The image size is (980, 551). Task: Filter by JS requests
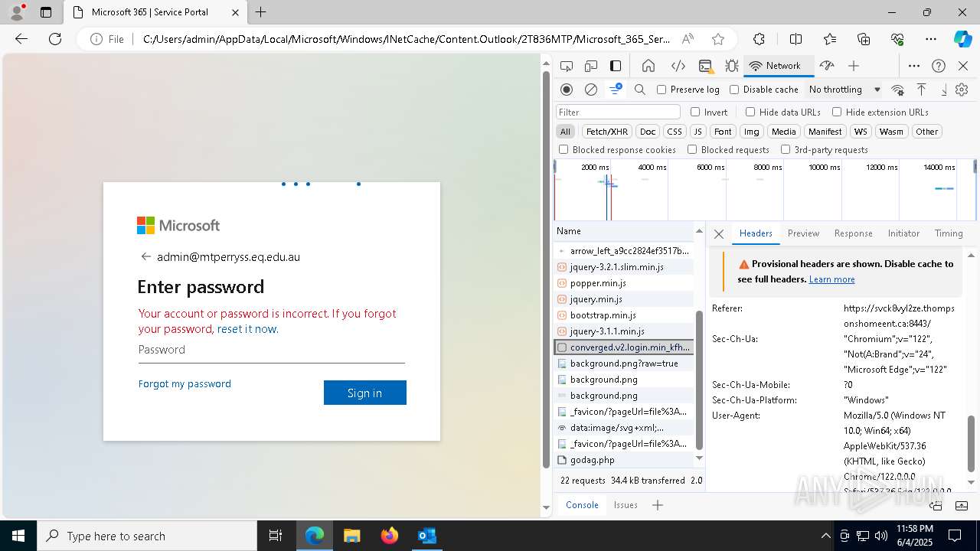tap(697, 132)
